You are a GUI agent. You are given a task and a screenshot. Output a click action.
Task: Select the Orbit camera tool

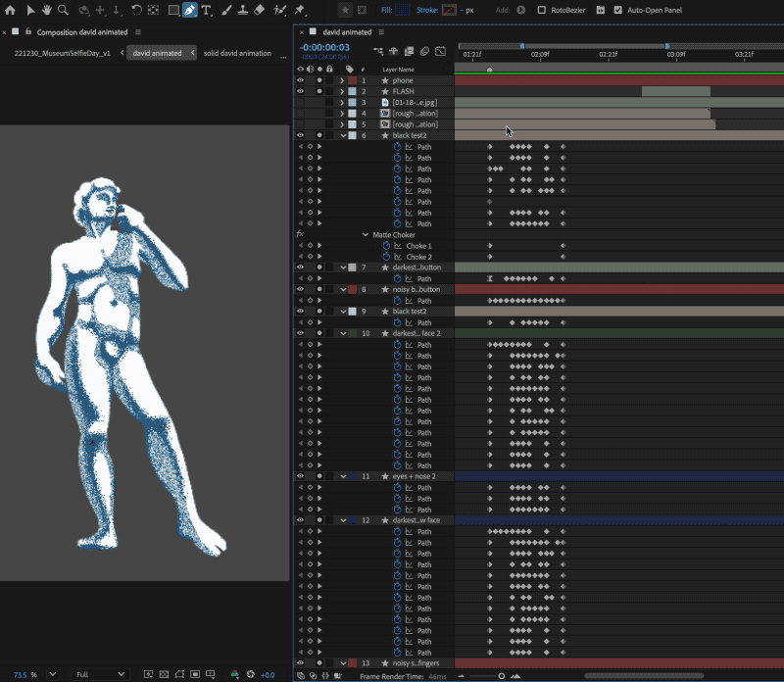pyautogui.click(x=83, y=10)
